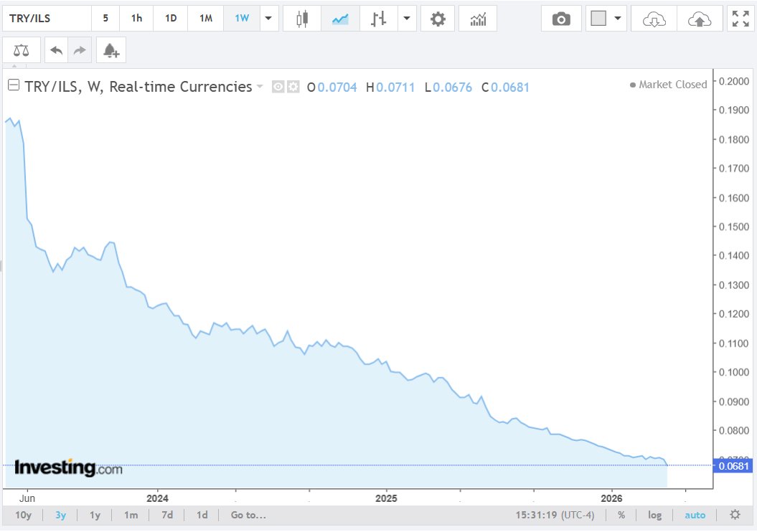Click the Investing.com logo
Viewport: 757px width, 532px height.
click(69, 467)
